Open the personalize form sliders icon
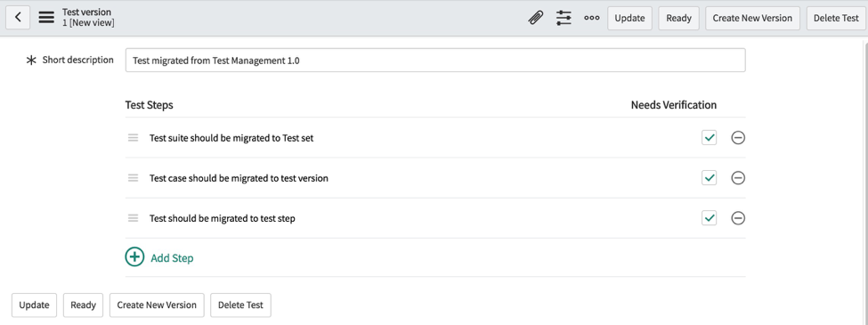This screenshot has height=325, width=868. click(564, 19)
